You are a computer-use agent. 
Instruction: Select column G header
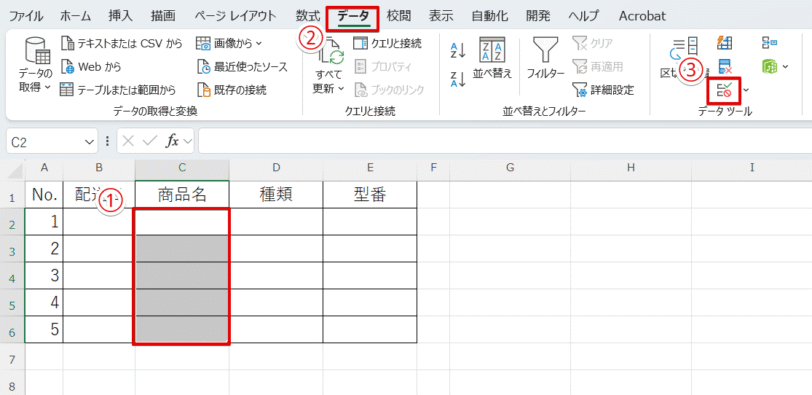(510, 167)
